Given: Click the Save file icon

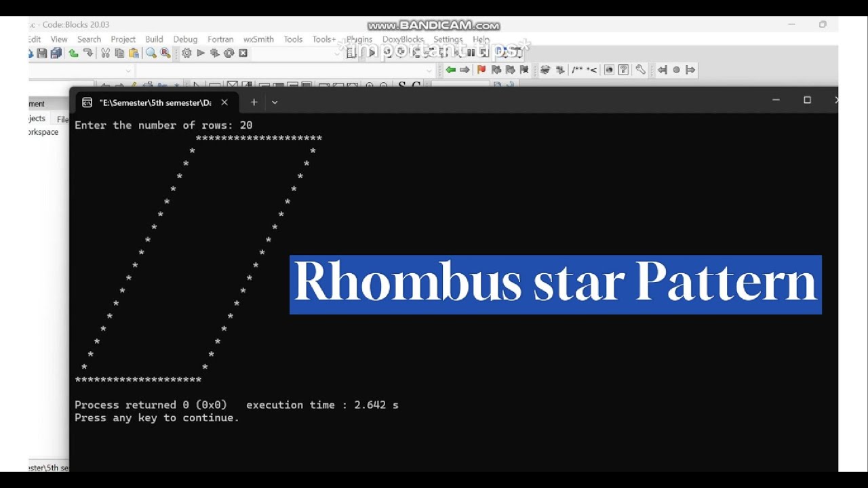Looking at the screenshot, I should point(42,53).
